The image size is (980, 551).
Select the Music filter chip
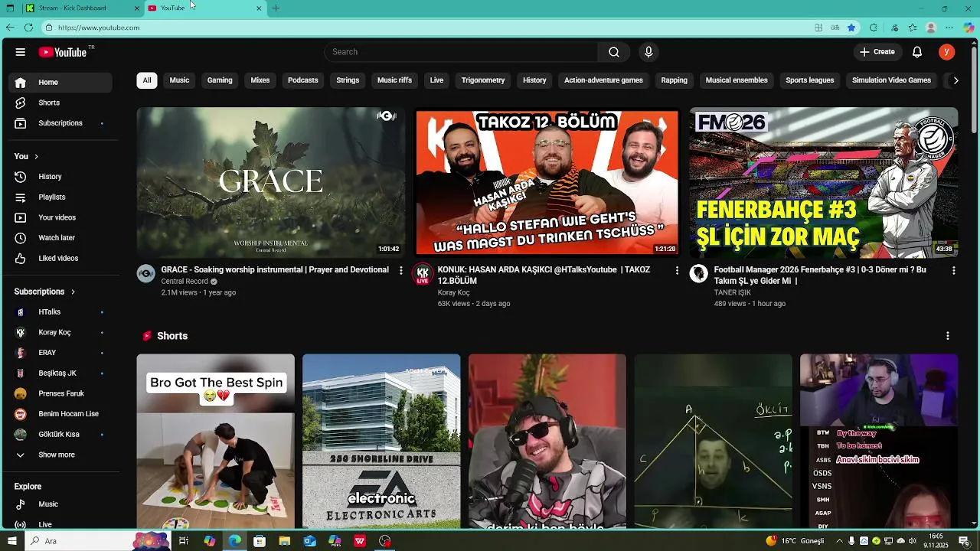[x=179, y=80]
